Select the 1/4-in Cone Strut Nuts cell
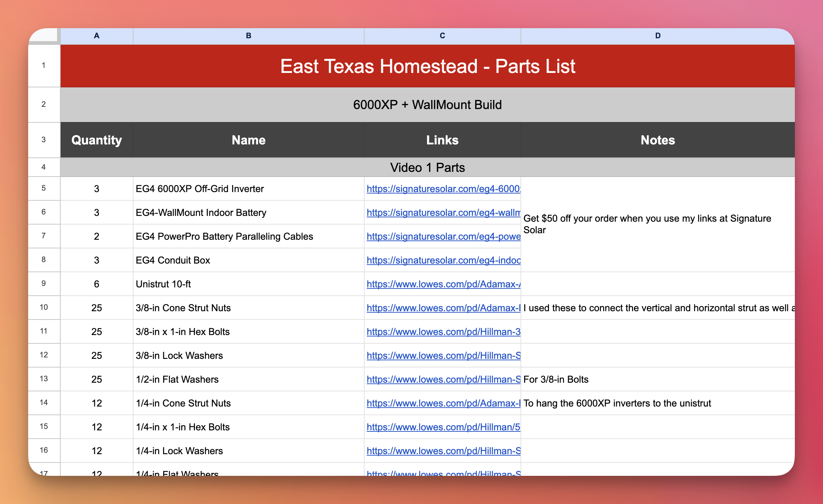 coord(249,403)
